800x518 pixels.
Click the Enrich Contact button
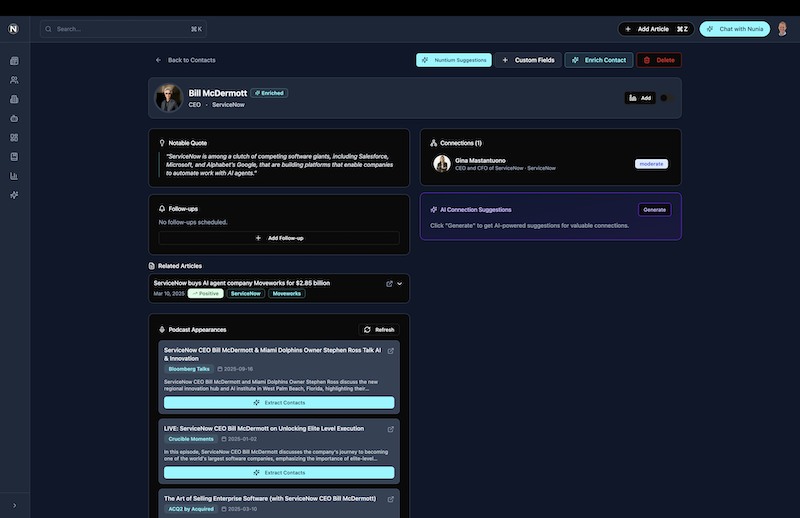tap(598, 60)
